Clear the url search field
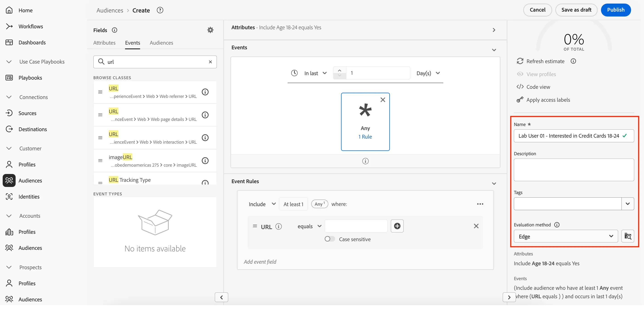 [210, 62]
